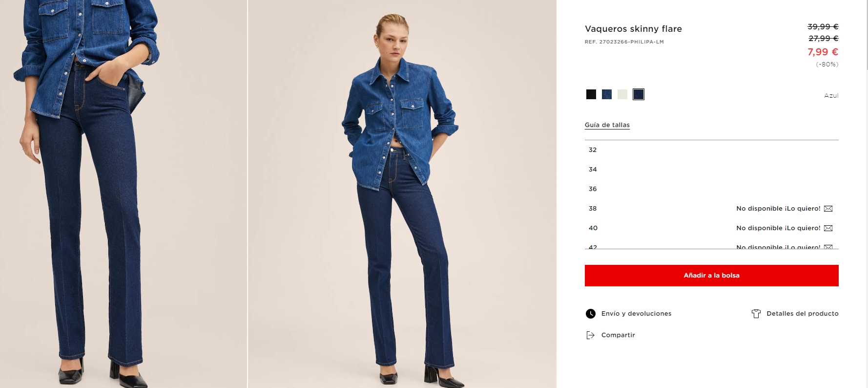
Task: Add the jeans to the bag
Action: coord(711,276)
